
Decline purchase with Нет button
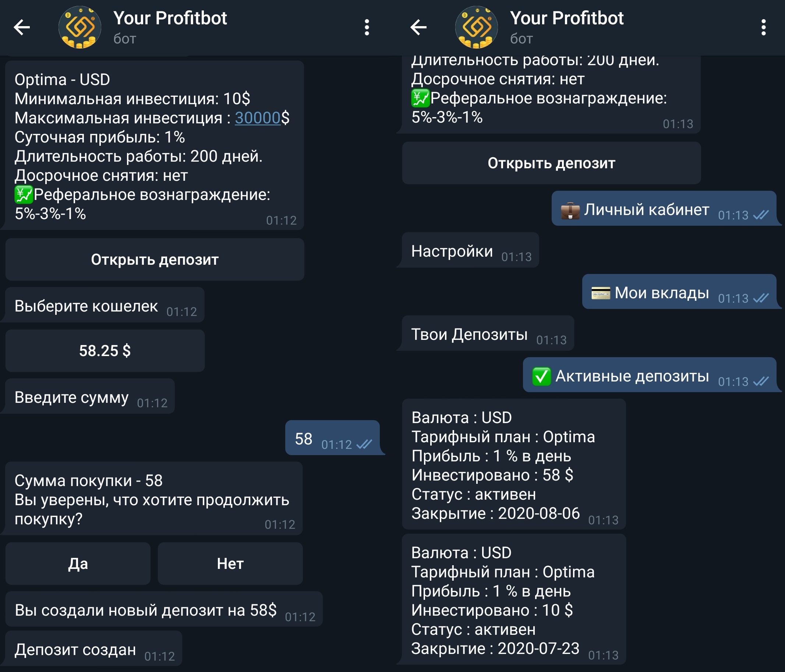point(230,564)
